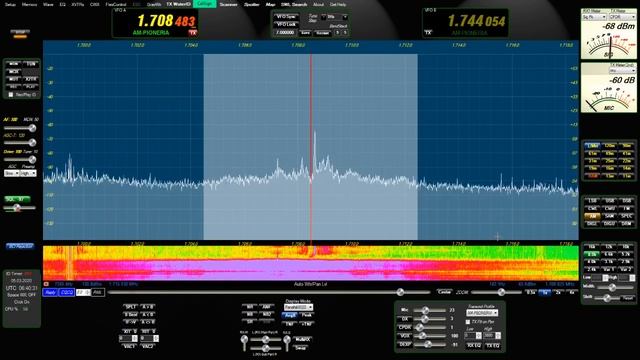Click the VFO Sync button
640x360 pixels.
click(x=286, y=17)
